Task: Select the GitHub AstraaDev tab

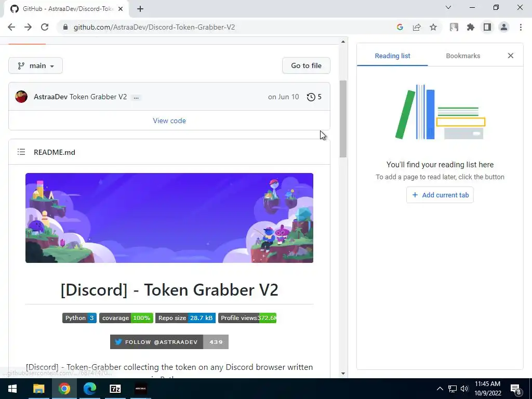Action: (x=66, y=9)
